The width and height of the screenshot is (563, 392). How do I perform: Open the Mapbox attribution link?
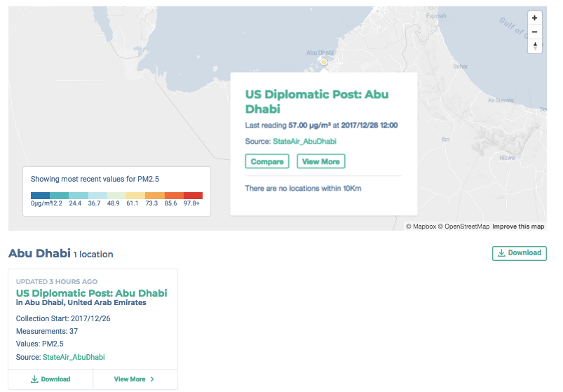point(421,227)
